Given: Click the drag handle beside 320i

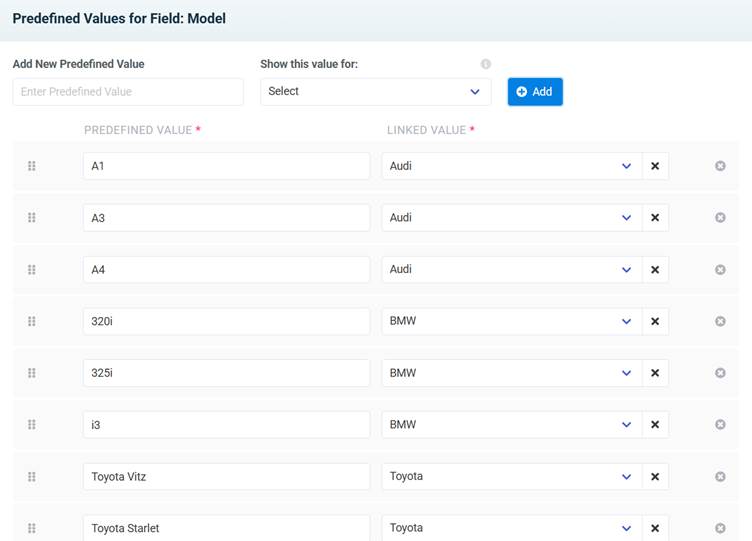Looking at the screenshot, I should (31, 321).
